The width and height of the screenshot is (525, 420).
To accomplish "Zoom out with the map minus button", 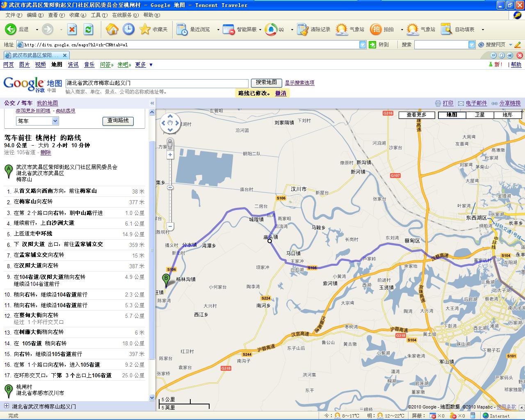I will pos(170,226).
